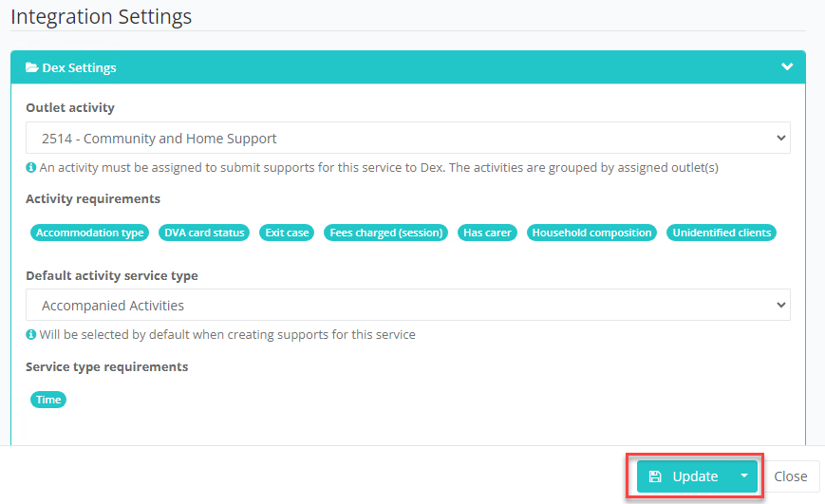Open Default activity service type dropdown
This screenshot has height=504, width=825.
tap(408, 305)
